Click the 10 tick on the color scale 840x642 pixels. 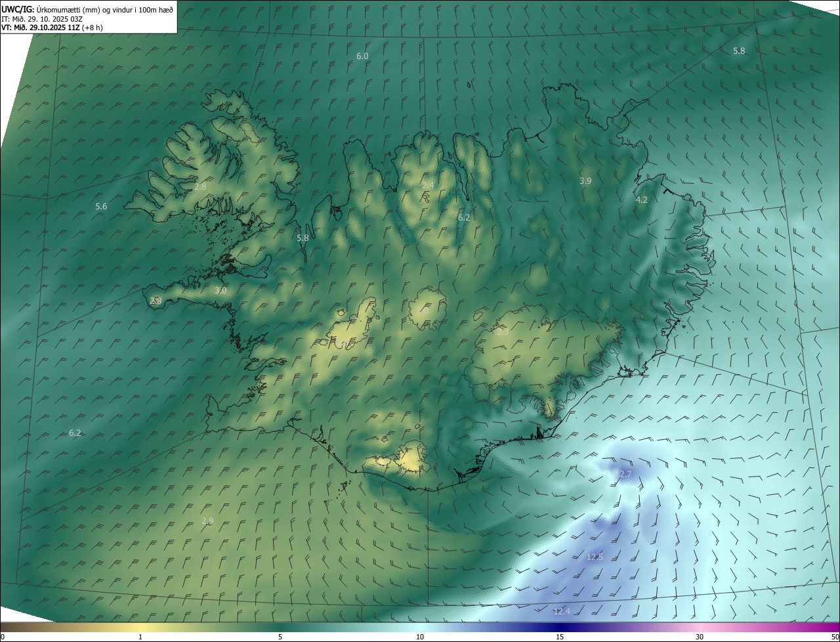[420, 637]
